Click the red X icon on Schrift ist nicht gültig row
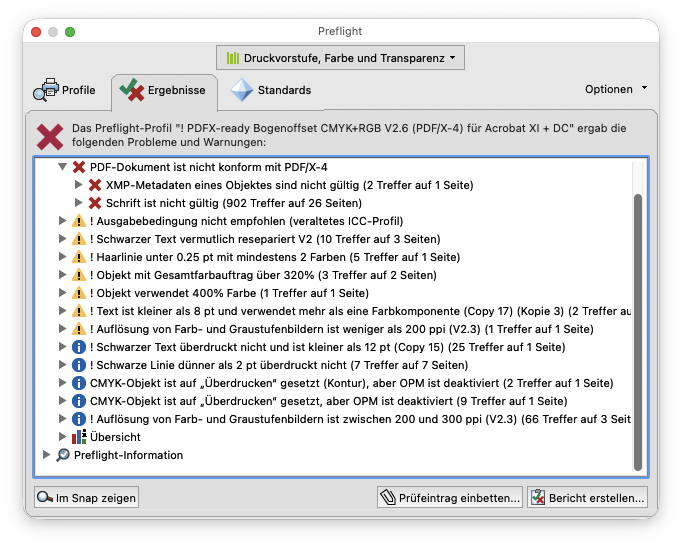This screenshot has height=546, width=682. click(x=95, y=203)
